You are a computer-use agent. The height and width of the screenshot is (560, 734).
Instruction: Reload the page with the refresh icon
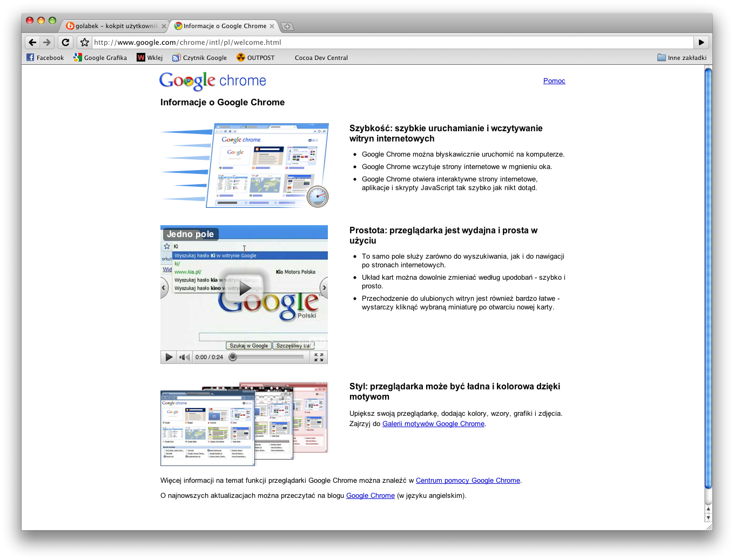[x=66, y=42]
